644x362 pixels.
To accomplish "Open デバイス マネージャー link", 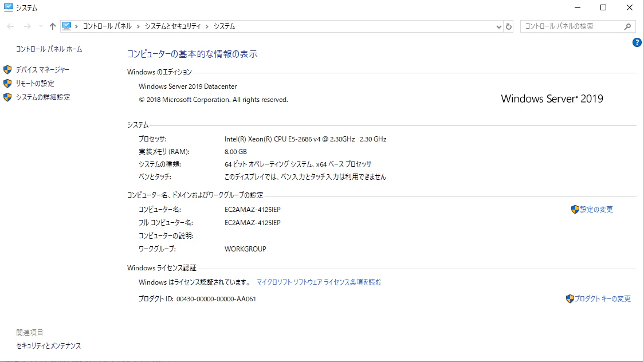I will click(x=42, y=70).
